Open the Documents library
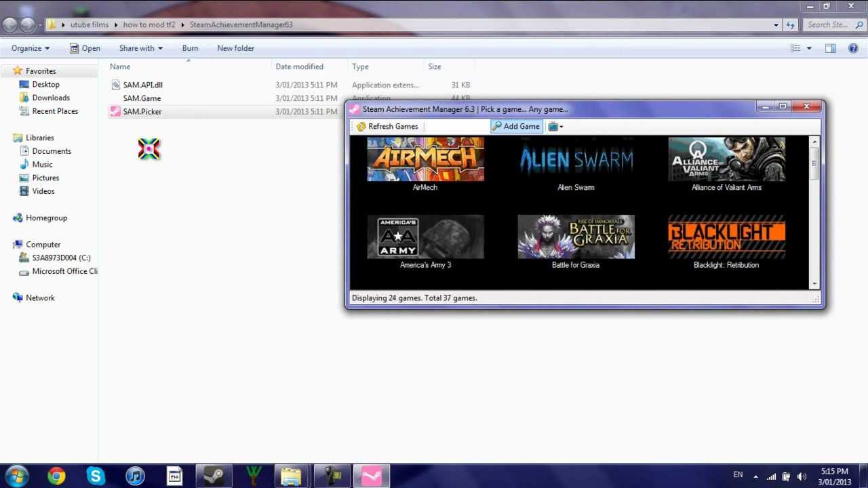Screen dimensions: 868x488 coord(52,151)
